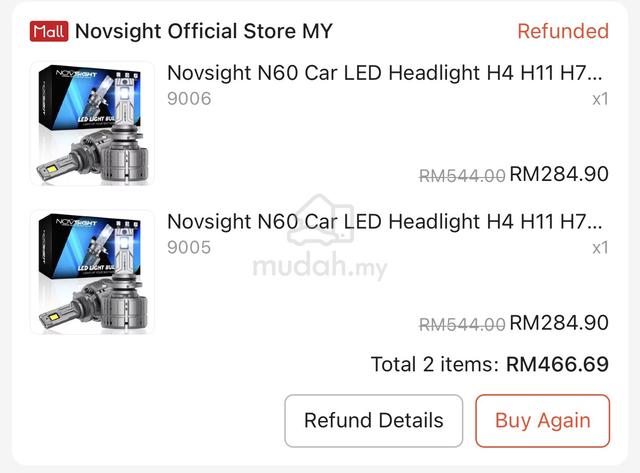Open second Novsight N60 Car LED Headlight title
640x473 pixels.
[x=384, y=222]
